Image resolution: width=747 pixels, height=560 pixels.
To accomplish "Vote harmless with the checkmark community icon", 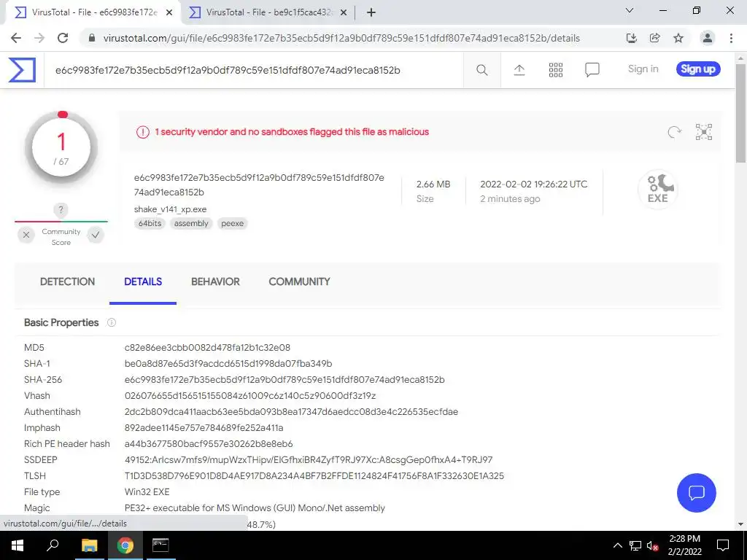I will (x=96, y=235).
